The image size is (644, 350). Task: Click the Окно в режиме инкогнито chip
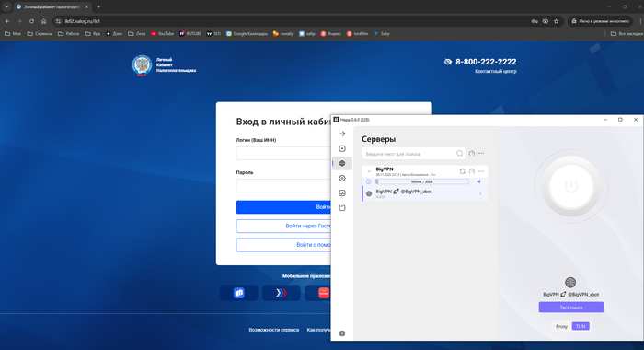click(600, 21)
